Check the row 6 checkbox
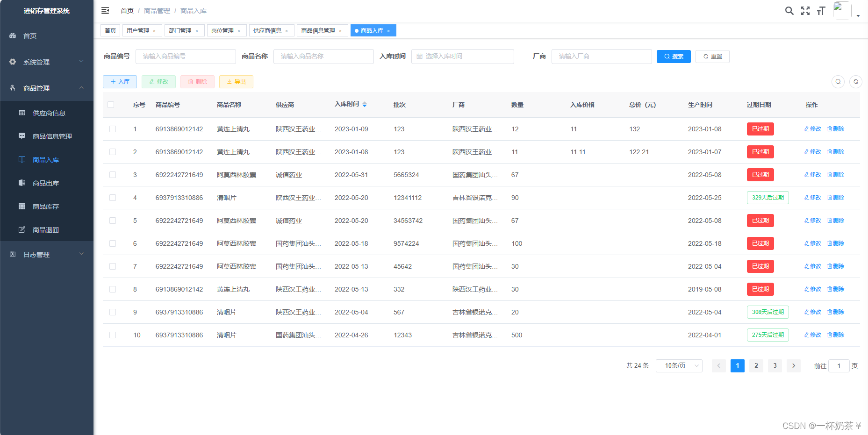Image resolution: width=868 pixels, height=435 pixels. pos(113,243)
